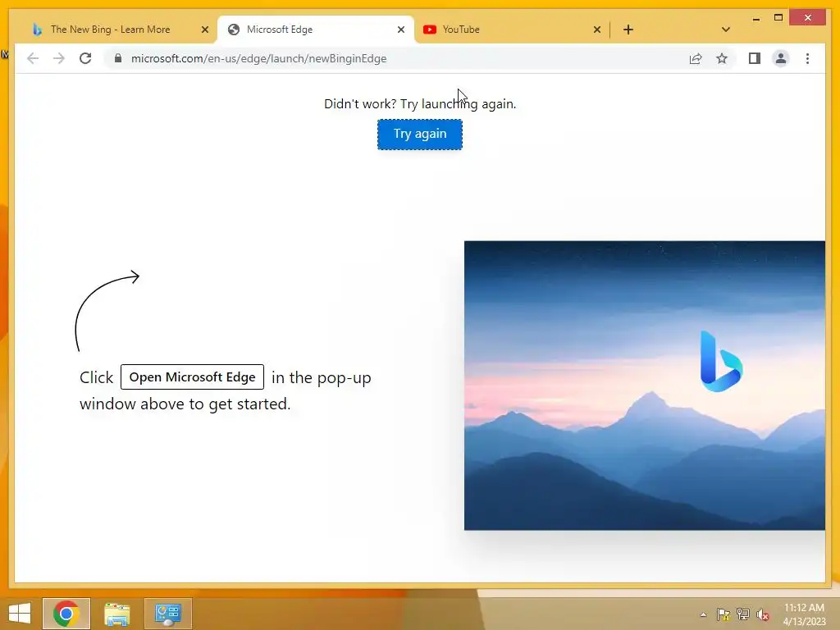
Task: Close the YouTube tab
Action: point(597,30)
